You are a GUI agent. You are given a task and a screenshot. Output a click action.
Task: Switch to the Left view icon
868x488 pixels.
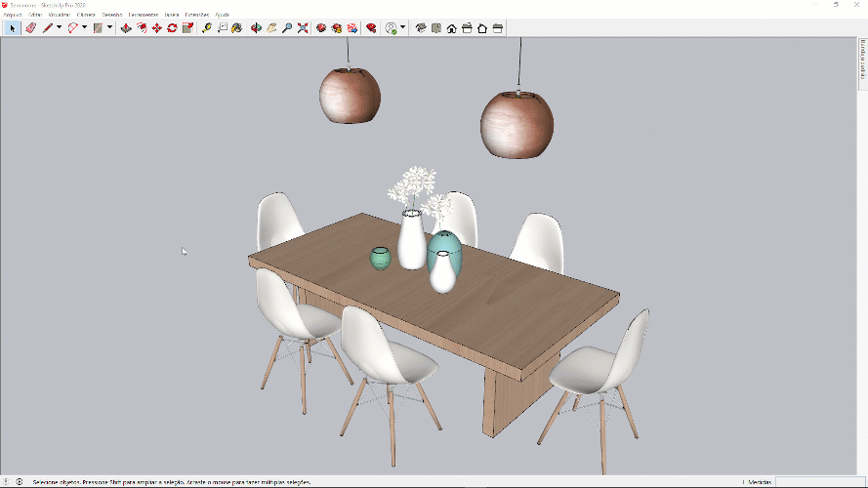498,28
